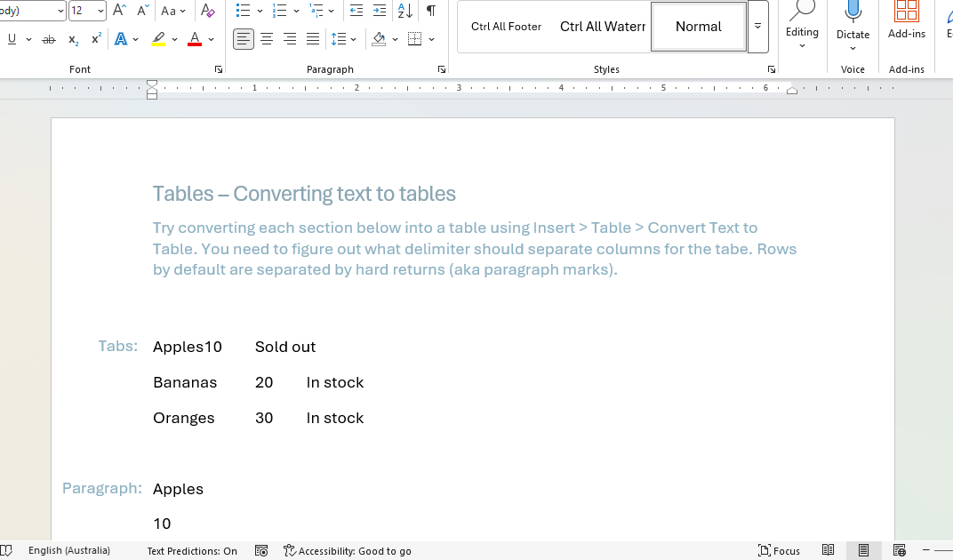Click Accessibility: Good to go status
The height and width of the screenshot is (560, 953).
tap(347, 551)
